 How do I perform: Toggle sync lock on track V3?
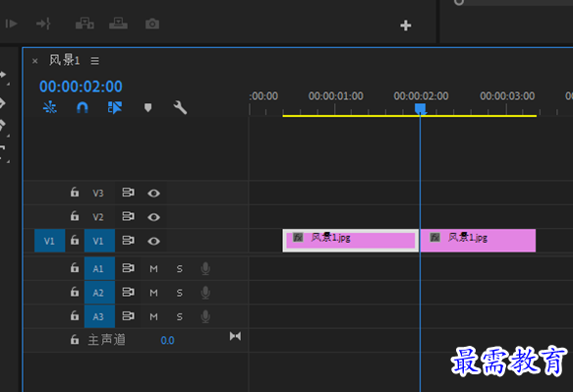128,193
